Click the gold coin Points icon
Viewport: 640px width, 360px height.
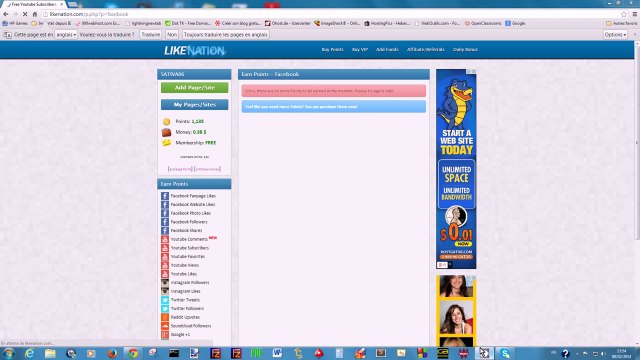click(166, 122)
